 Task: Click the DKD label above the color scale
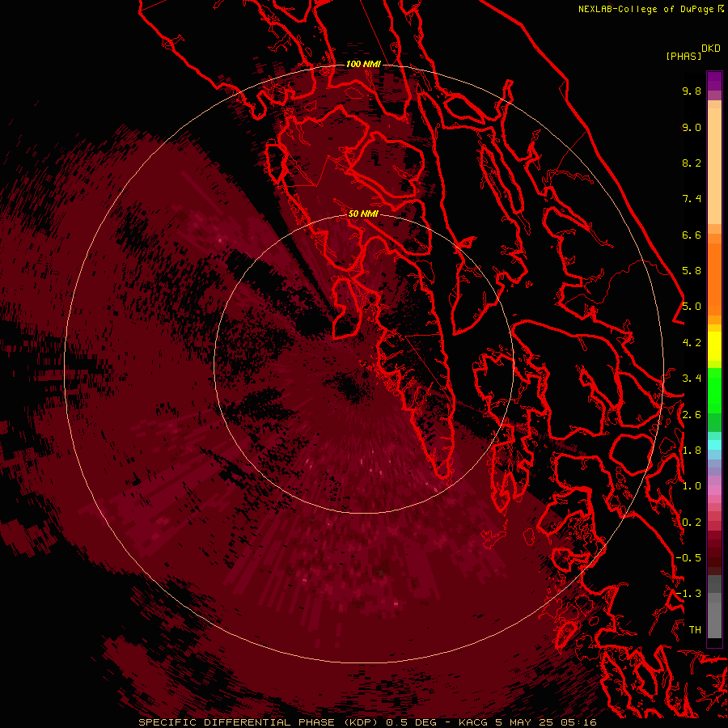pyautogui.click(x=711, y=48)
